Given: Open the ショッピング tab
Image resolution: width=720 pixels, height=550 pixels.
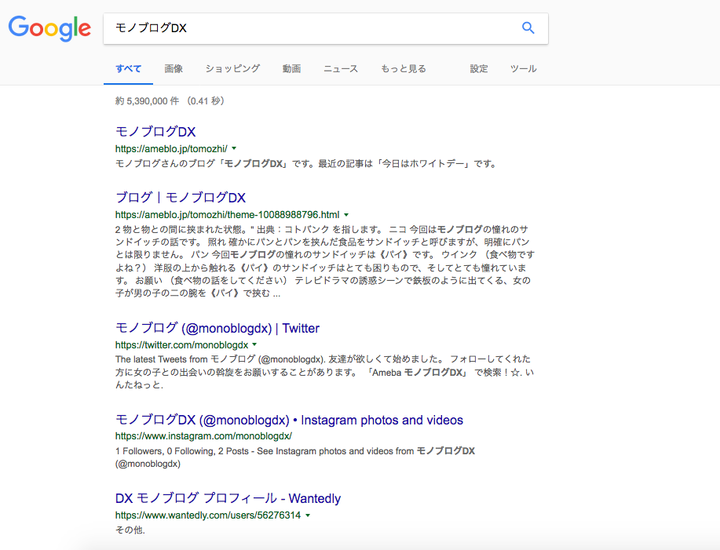Looking at the screenshot, I should click(232, 69).
